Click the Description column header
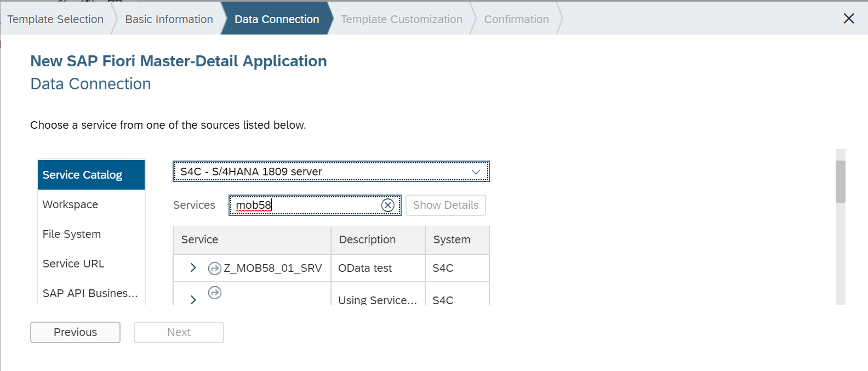 point(378,239)
